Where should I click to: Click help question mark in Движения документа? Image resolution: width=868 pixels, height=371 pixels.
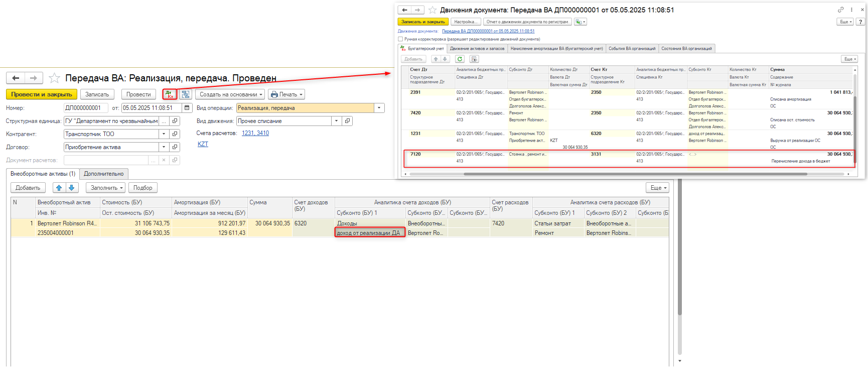coord(860,22)
